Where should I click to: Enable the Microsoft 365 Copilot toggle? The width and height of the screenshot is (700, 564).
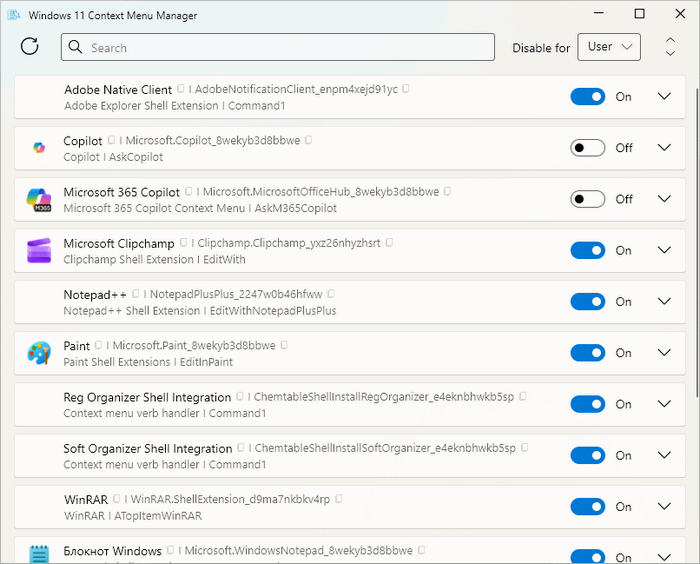tap(588, 199)
